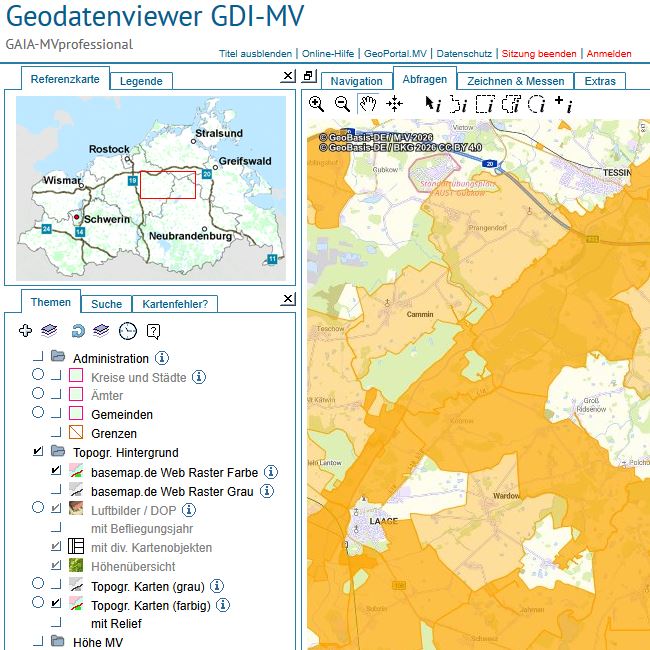Close the Themen panel
This screenshot has height=650, width=650.
[x=288, y=299]
